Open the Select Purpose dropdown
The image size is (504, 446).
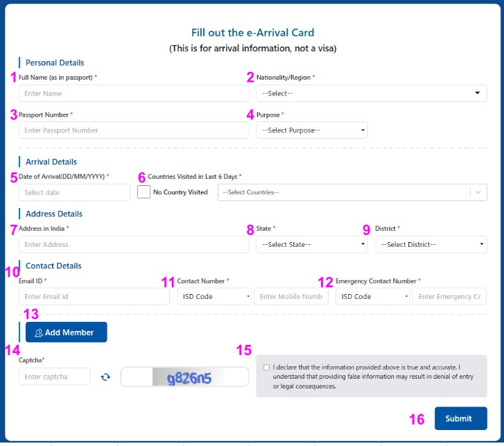(x=311, y=130)
